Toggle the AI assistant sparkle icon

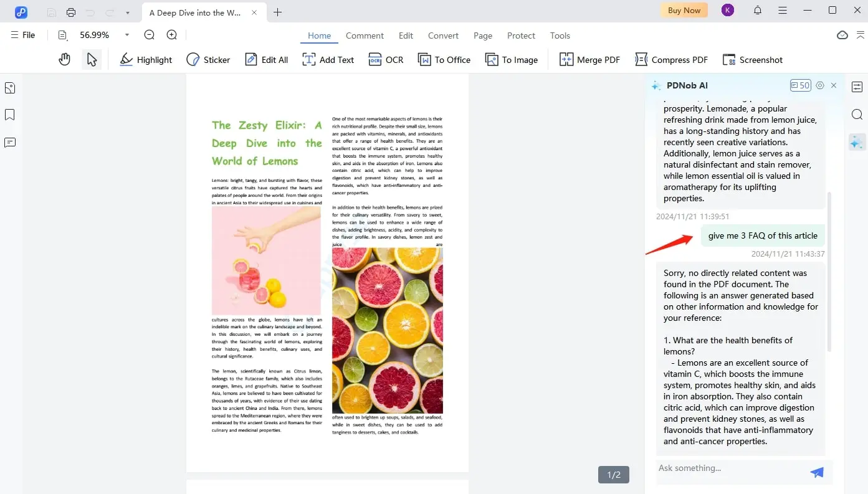(857, 142)
